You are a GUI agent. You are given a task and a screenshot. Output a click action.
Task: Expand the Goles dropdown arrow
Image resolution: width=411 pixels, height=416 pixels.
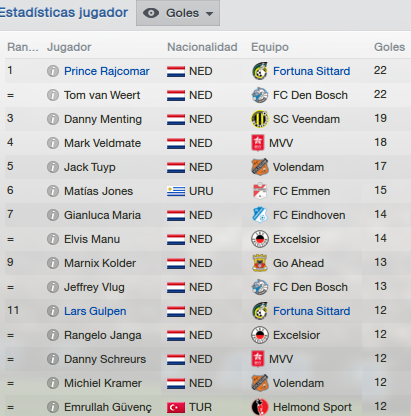pos(209,14)
